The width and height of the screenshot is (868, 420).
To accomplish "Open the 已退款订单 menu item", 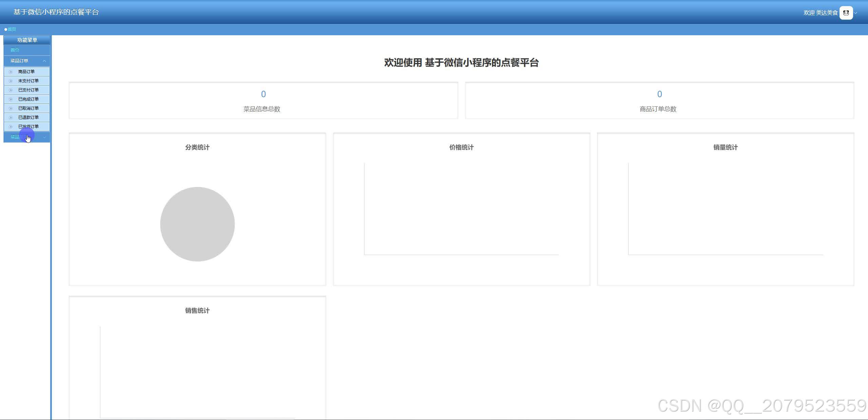I will click(x=28, y=118).
